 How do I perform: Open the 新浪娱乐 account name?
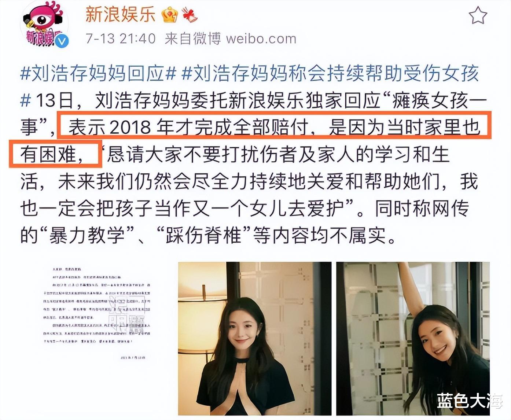pyautogui.click(x=121, y=15)
